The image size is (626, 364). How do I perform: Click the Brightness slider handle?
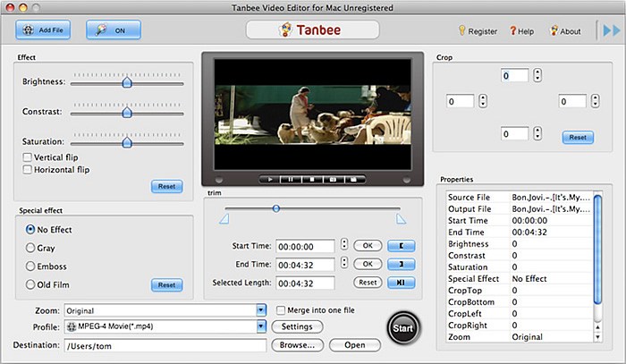[127, 82]
